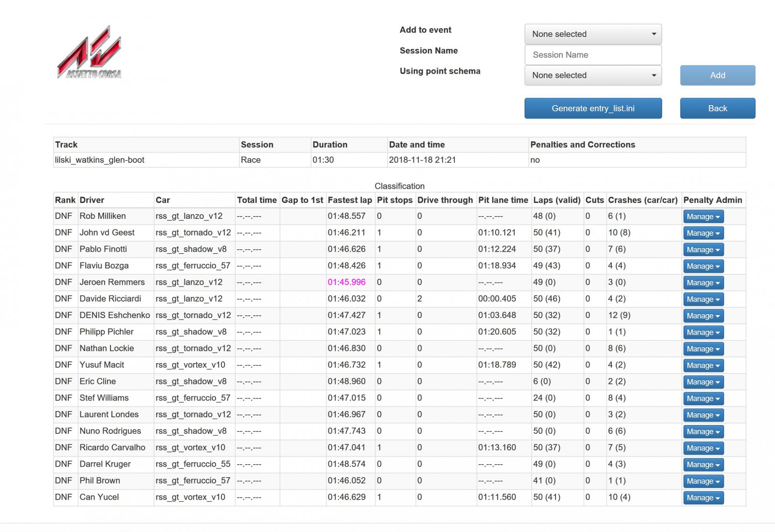Click Manage for Phil Brown
Viewport: 775px width, 532px height.
tap(703, 481)
